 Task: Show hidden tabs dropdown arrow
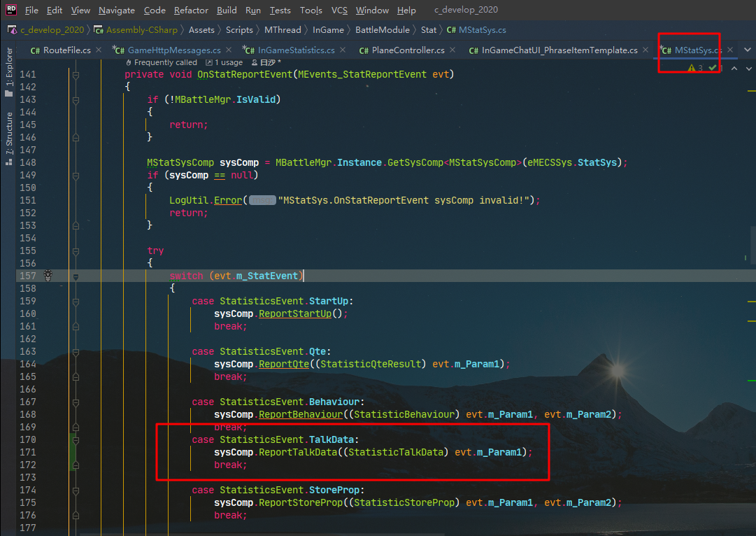pos(748,50)
